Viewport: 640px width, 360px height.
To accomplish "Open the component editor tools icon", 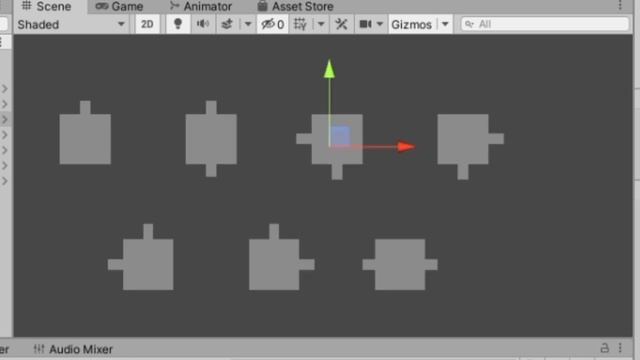I will (341, 24).
